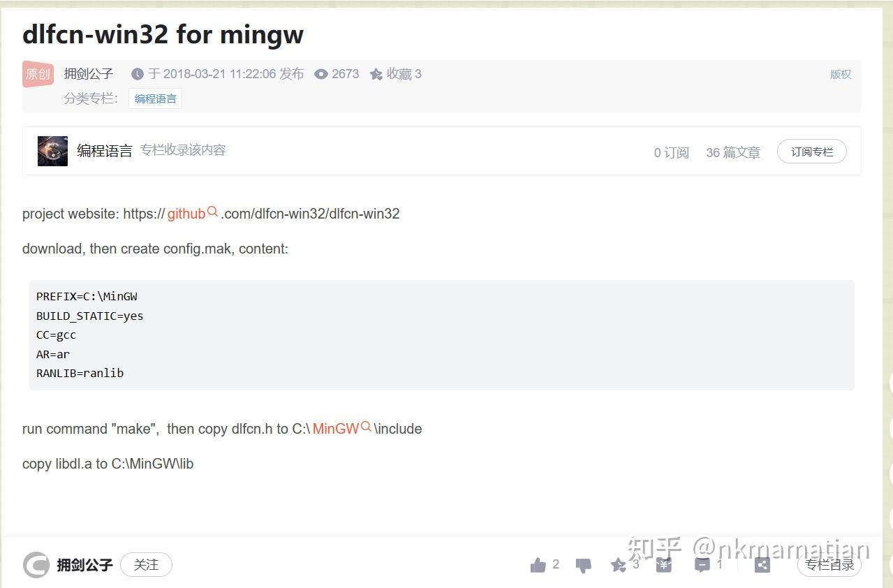The height and width of the screenshot is (588, 893).
Task: Click the 版权 copyright link
Action: tap(840, 74)
